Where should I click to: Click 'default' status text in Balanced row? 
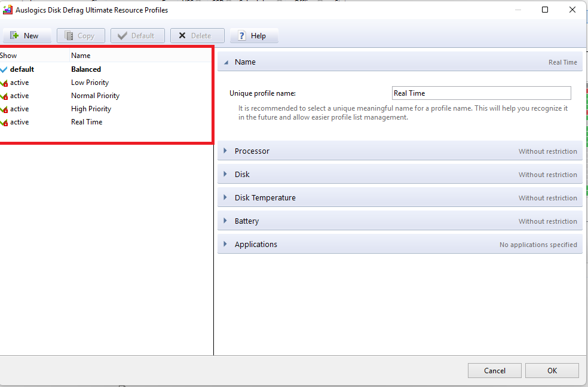tap(22, 69)
